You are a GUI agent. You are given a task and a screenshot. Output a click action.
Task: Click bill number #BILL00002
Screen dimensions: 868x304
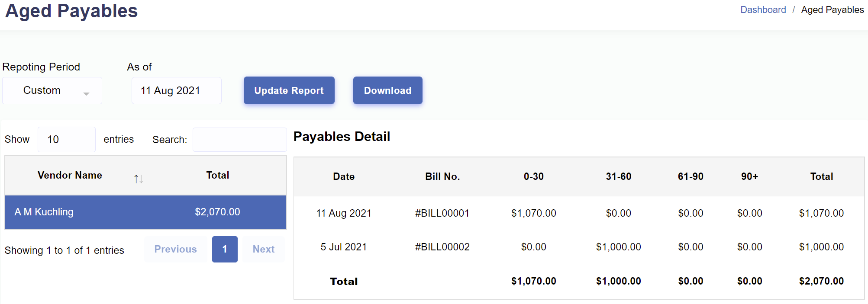point(442,247)
